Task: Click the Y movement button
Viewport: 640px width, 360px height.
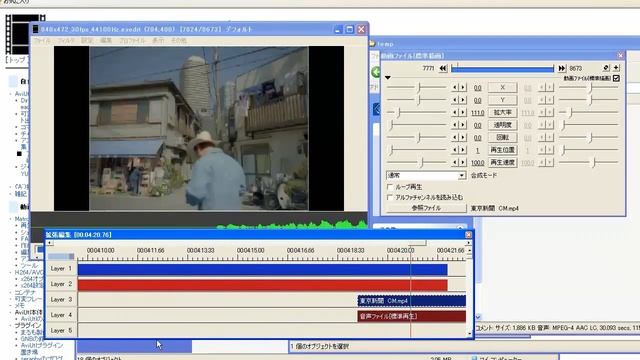Action: 502,100
